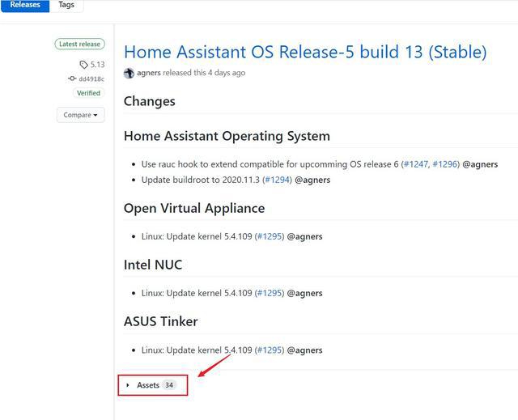Click the Verified badge

coord(88,93)
